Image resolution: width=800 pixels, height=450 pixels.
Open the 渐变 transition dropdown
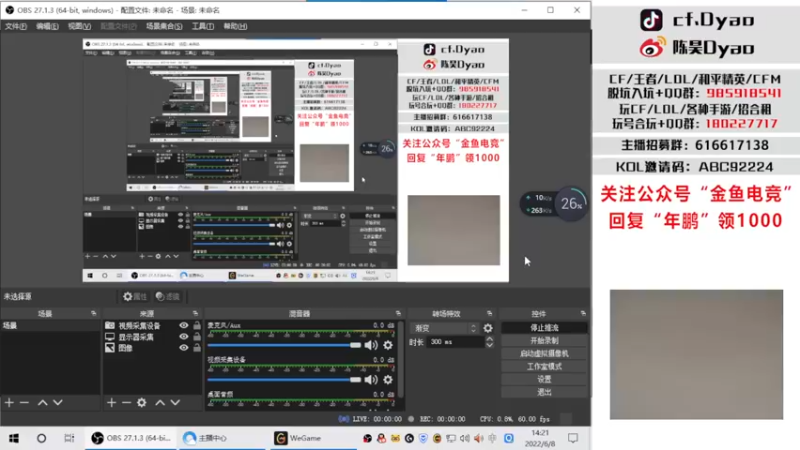point(444,328)
